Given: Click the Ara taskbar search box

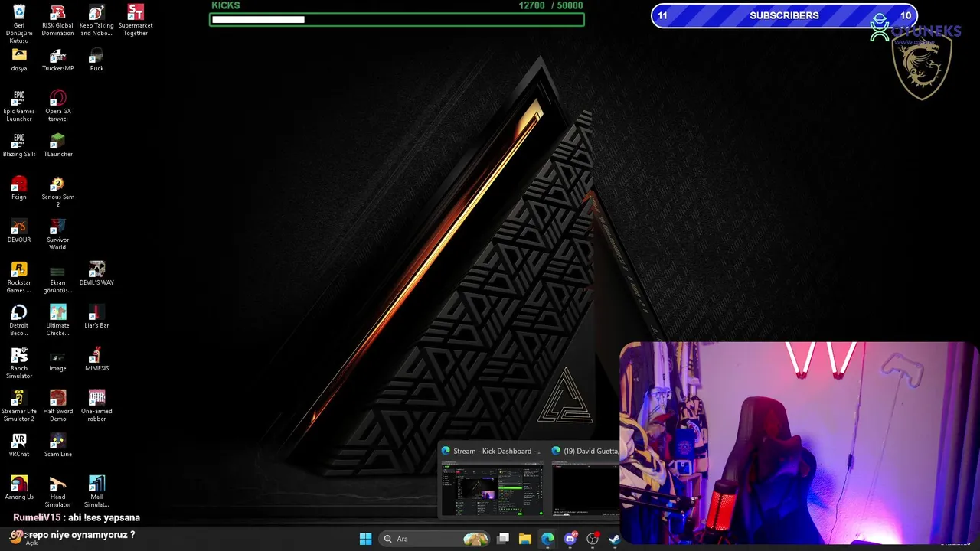Looking at the screenshot, I should point(434,539).
